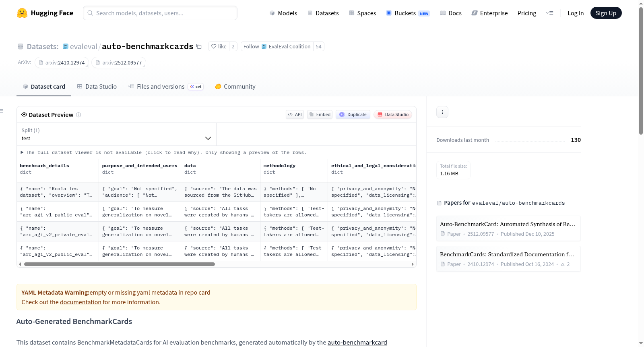644x347 pixels.
Task: Open Data Studio from the preview header
Action: tap(393, 114)
